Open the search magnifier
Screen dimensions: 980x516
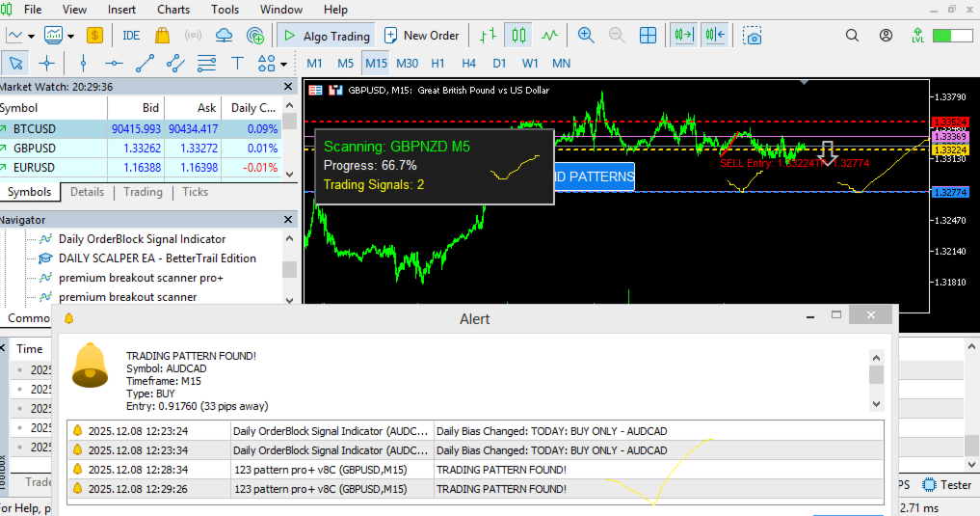tap(852, 36)
